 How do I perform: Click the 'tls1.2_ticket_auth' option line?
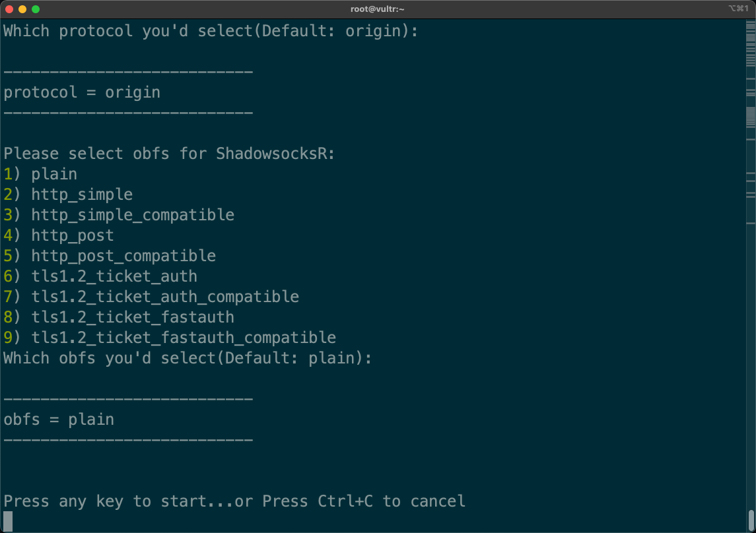coord(100,276)
